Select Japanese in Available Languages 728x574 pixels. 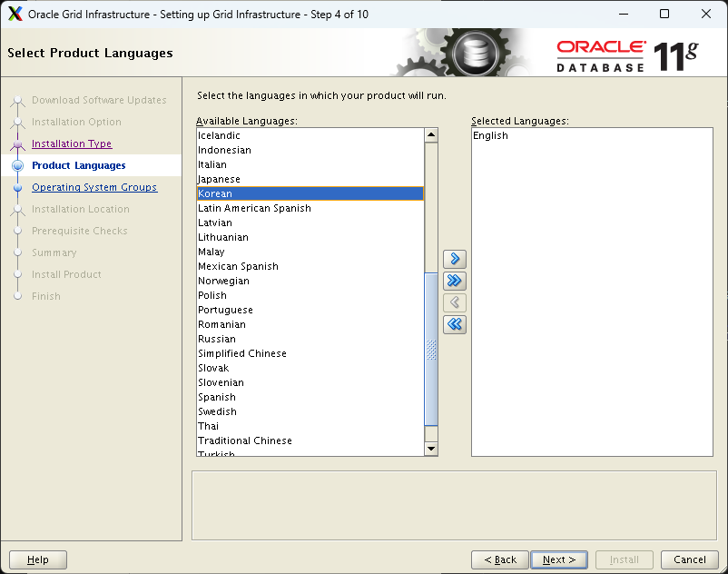[x=310, y=179]
